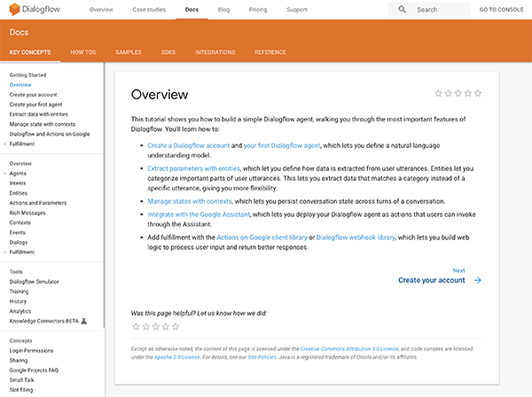Open Support in top navigation
The height and width of the screenshot is (397, 532).
click(296, 10)
